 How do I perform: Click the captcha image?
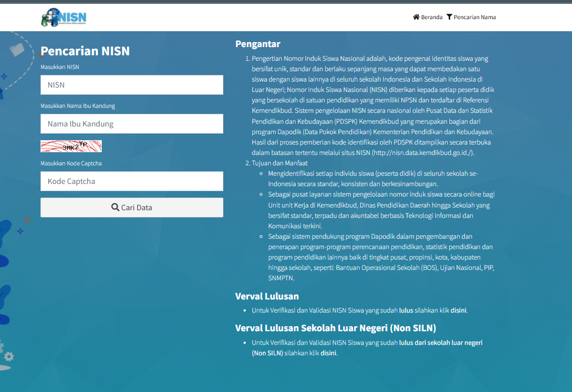pos(71,146)
